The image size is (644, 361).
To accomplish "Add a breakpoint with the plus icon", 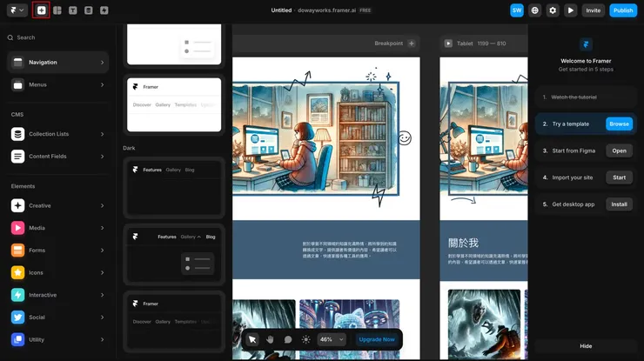I will tap(411, 43).
